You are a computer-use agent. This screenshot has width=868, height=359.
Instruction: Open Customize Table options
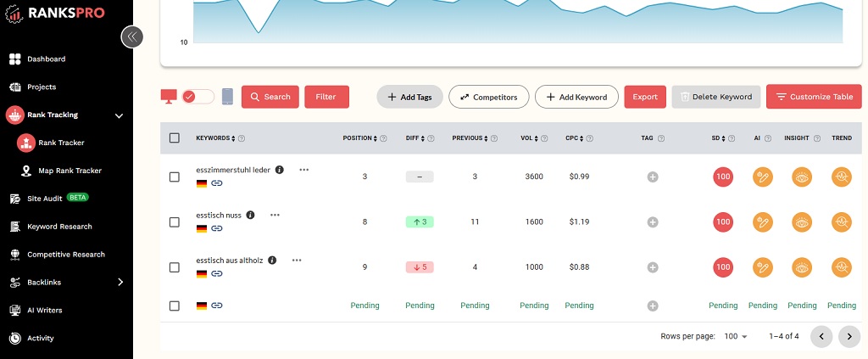click(x=814, y=97)
